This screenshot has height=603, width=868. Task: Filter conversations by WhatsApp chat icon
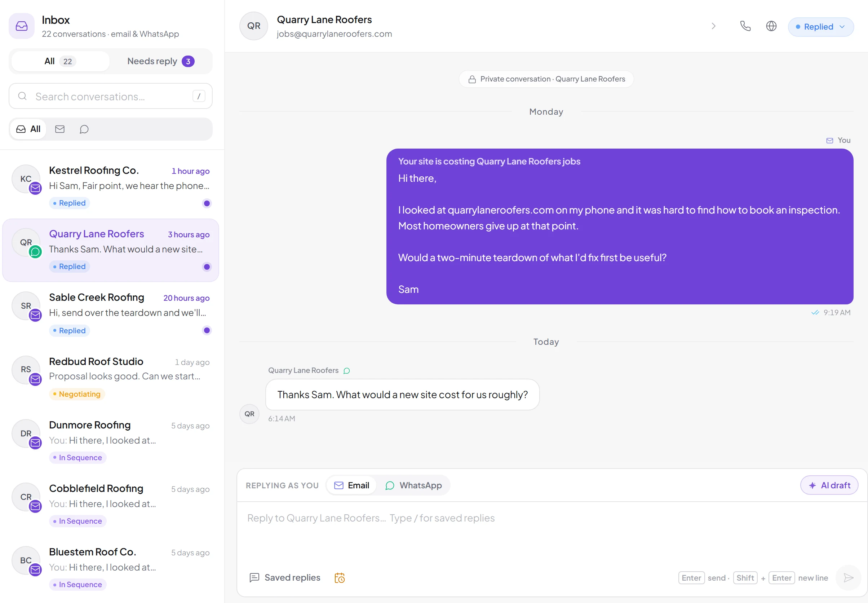tap(84, 129)
